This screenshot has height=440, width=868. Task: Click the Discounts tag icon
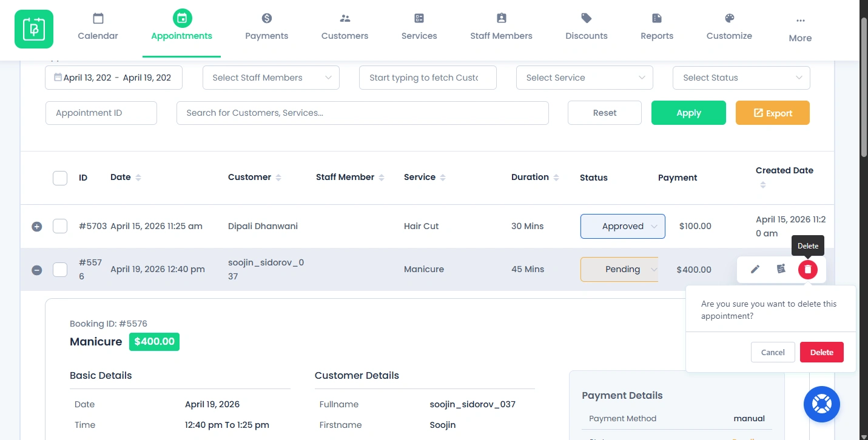(x=587, y=18)
